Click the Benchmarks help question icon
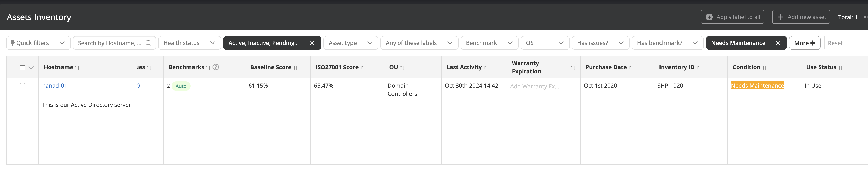 216,67
